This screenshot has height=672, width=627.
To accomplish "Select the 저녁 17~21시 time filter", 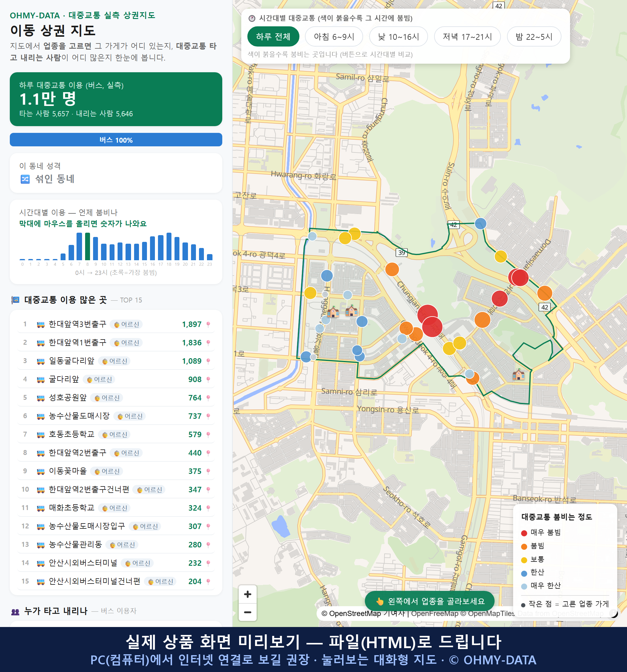I will (467, 36).
